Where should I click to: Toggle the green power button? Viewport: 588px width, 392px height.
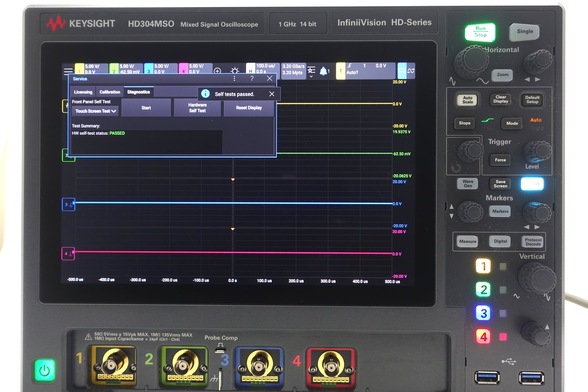(x=45, y=370)
